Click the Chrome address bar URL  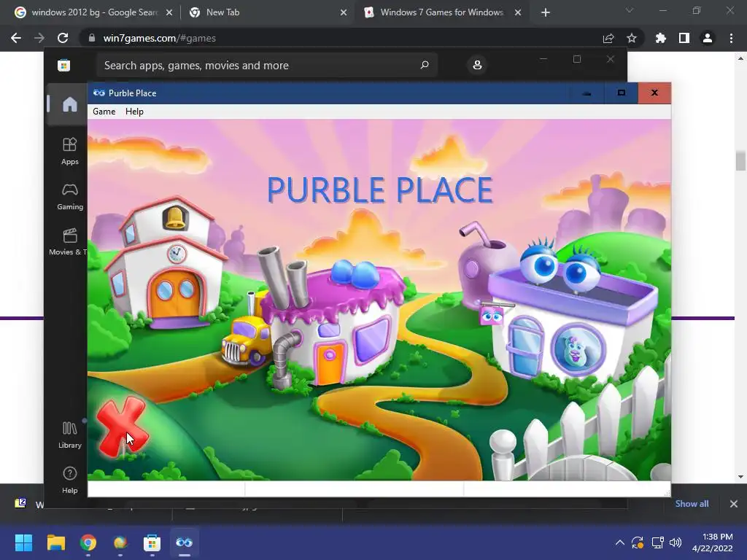(159, 38)
